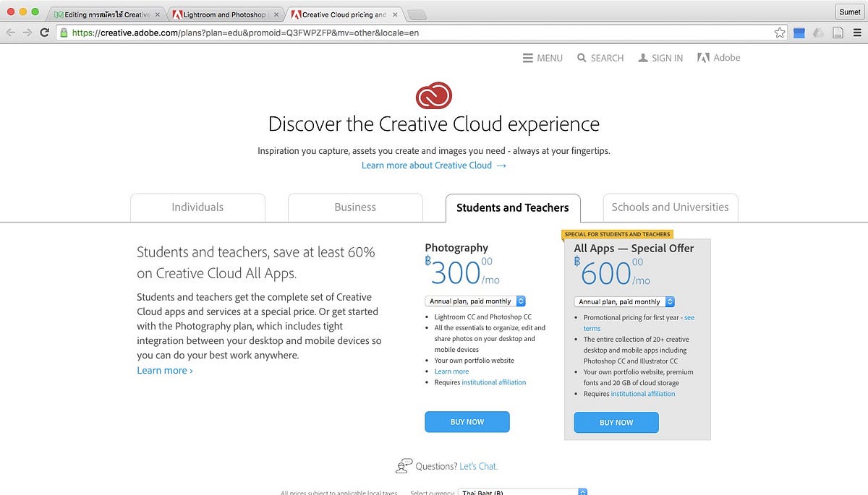Click the Google Drive extension icon

click(818, 33)
